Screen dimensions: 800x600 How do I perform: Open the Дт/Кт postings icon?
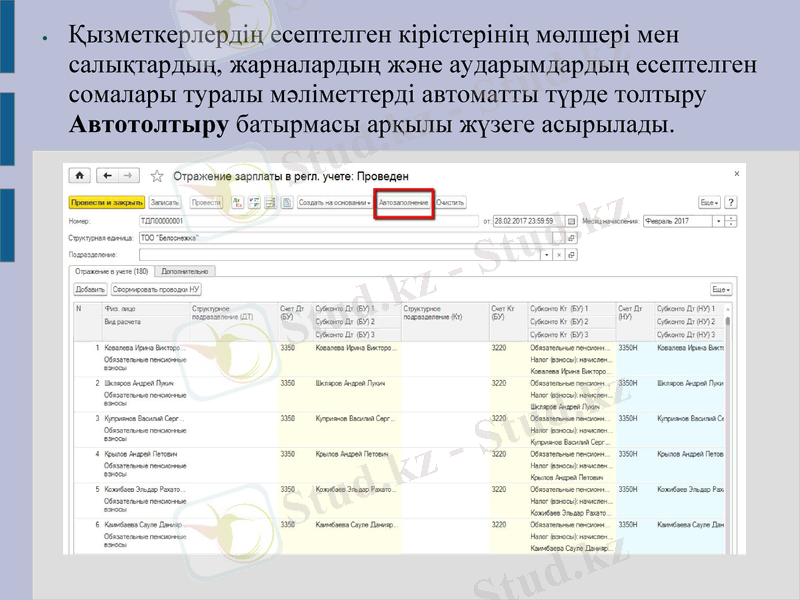coord(238,202)
